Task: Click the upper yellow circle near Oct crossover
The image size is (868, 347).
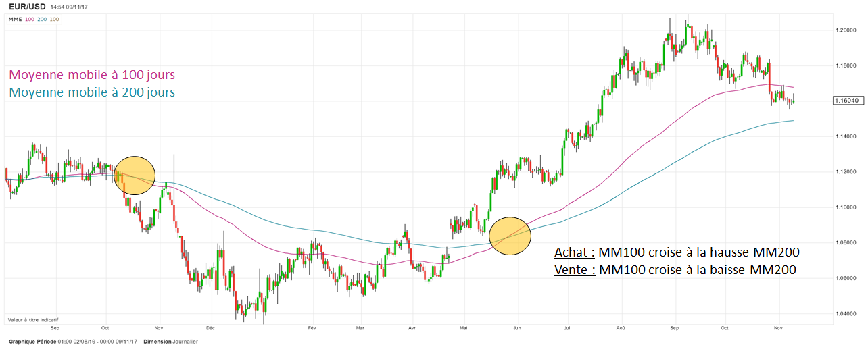Action: click(x=135, y=175)
